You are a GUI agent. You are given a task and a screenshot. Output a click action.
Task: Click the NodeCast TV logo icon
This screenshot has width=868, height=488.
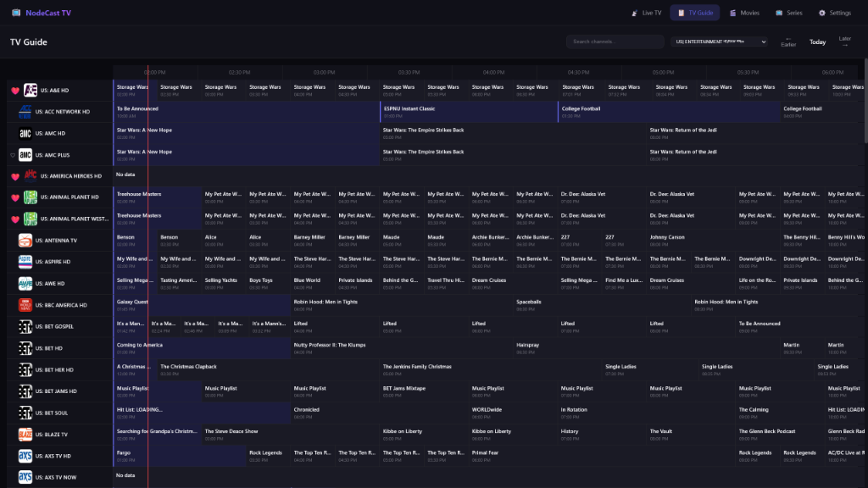click(16, 13)
